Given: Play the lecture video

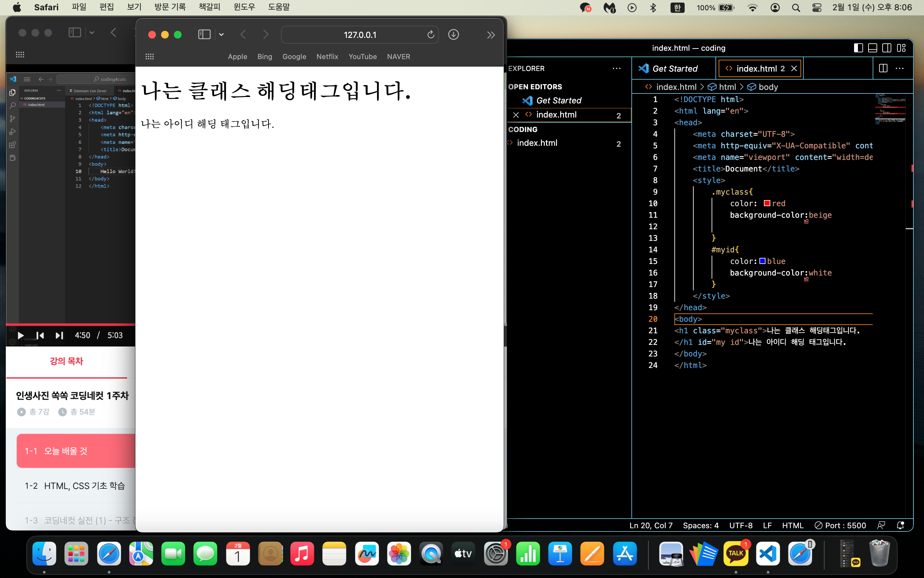Looking at the screenshot, I should [21, 336].
